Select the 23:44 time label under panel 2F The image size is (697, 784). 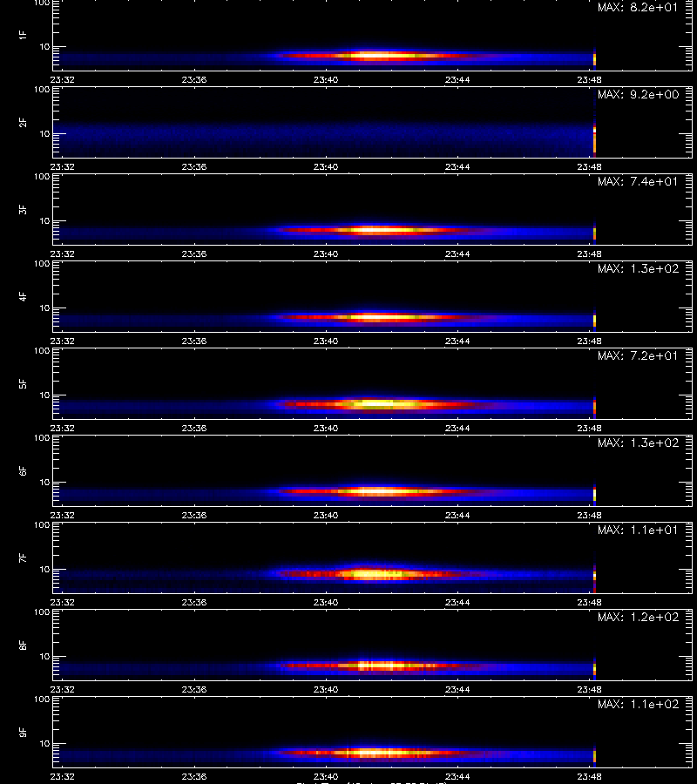(457, 167)
